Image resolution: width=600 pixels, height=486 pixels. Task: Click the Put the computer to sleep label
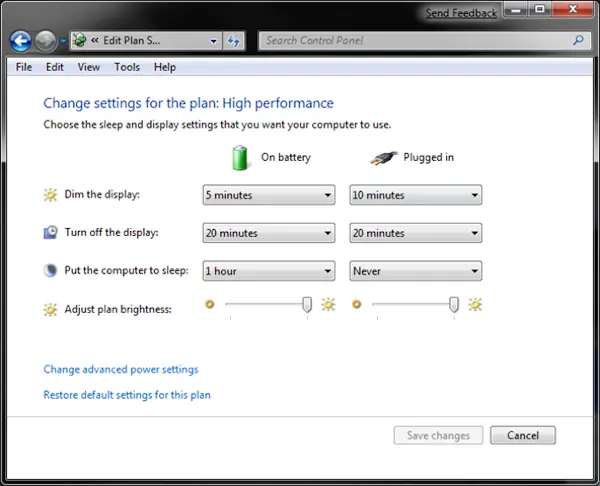(126, 271)
